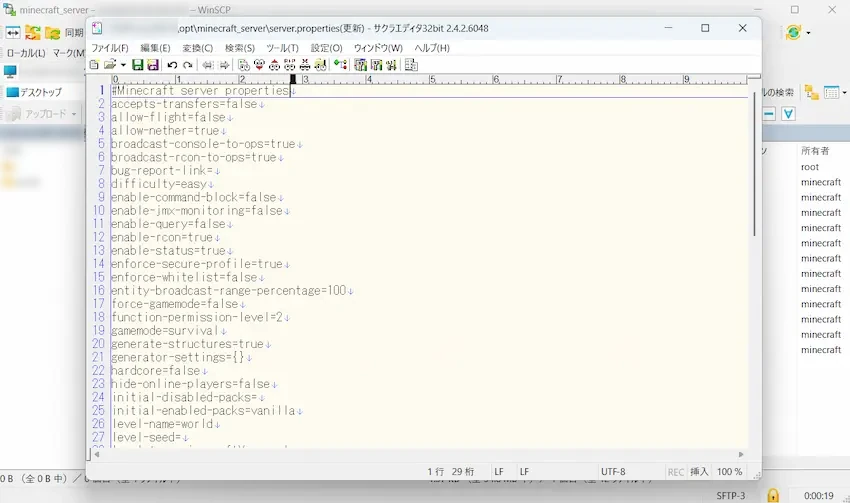The image size is (850, 503).
Task: Click WinSCP minus unselect icon
Action: click(769, 114)
